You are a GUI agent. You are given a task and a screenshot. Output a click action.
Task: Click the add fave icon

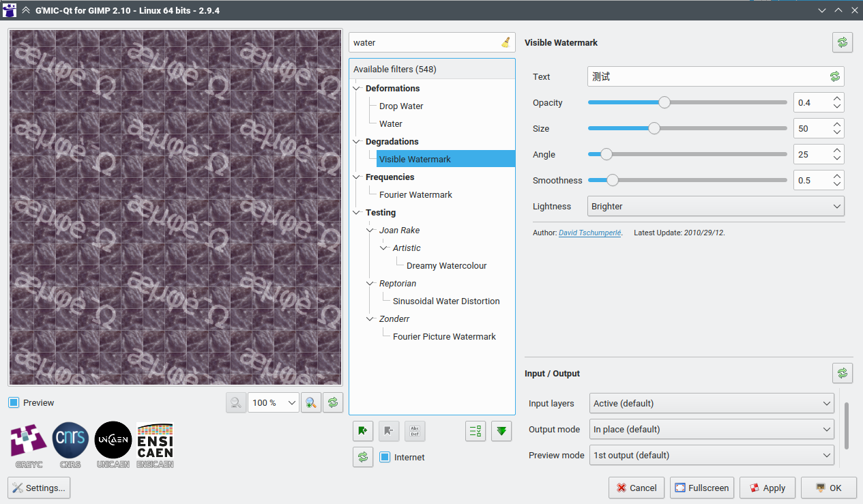click(363, 431)
